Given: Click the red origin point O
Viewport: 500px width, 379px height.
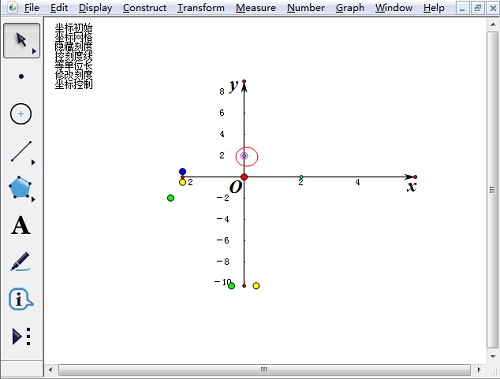Looking at the screenshot, I should pos(244,177).
